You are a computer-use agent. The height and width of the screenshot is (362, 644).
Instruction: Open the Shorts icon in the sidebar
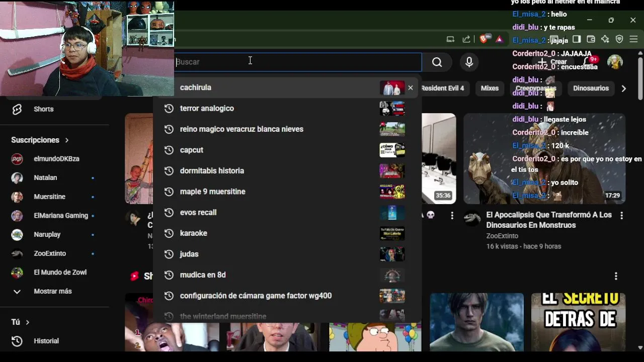tap(17, 109)
